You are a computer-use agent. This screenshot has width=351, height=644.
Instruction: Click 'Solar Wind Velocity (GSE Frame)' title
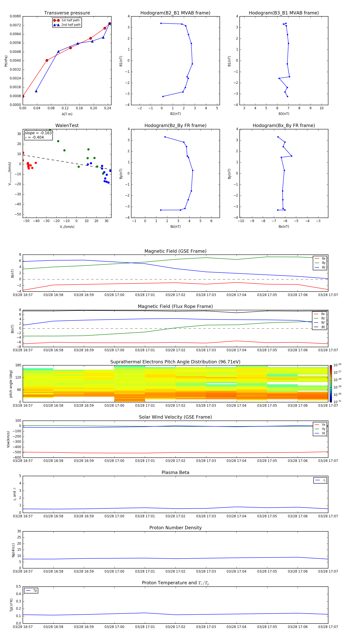pos(175,417)
